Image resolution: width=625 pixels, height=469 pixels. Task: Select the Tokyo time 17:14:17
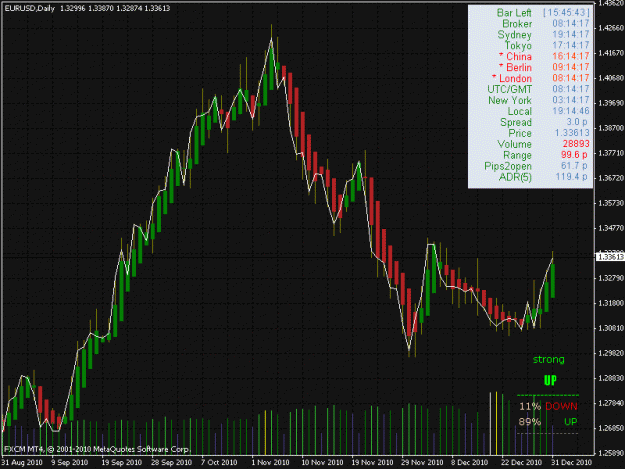[x=570, y=45]
